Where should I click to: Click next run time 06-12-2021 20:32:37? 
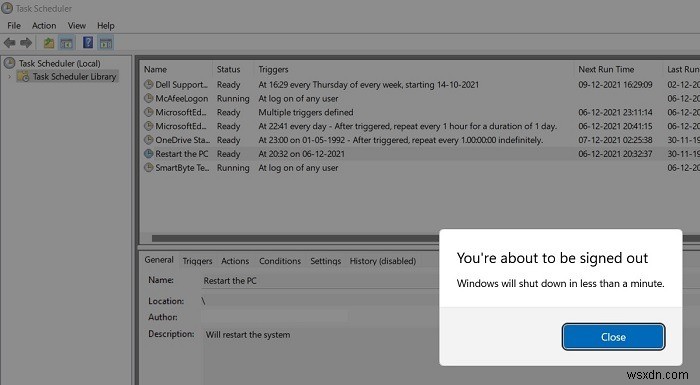click(x=615, y=154)
